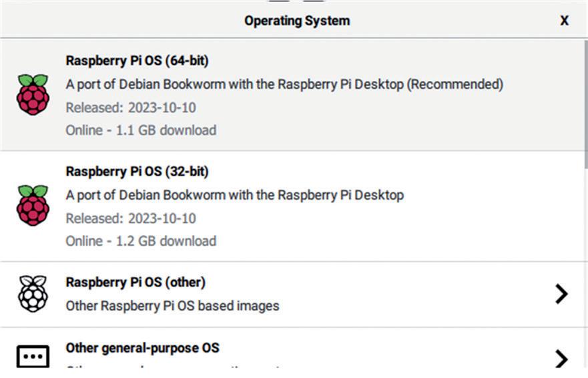Viewport: 588px width, 378px height.
Task: Click the description ending with (Recommended)
Action: [x=284, y=84]
